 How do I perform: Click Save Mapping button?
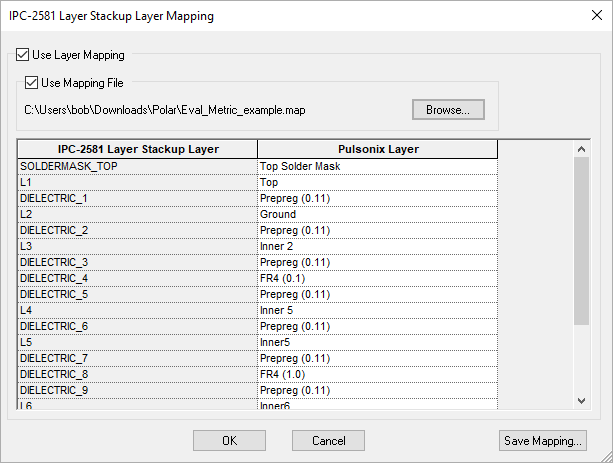click(541, 440)
